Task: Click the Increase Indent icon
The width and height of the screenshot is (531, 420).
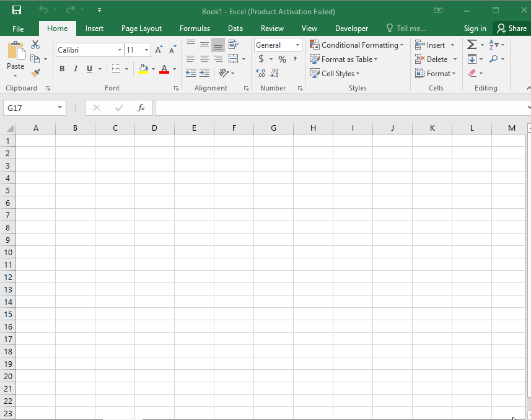Action: pos(204,73)
